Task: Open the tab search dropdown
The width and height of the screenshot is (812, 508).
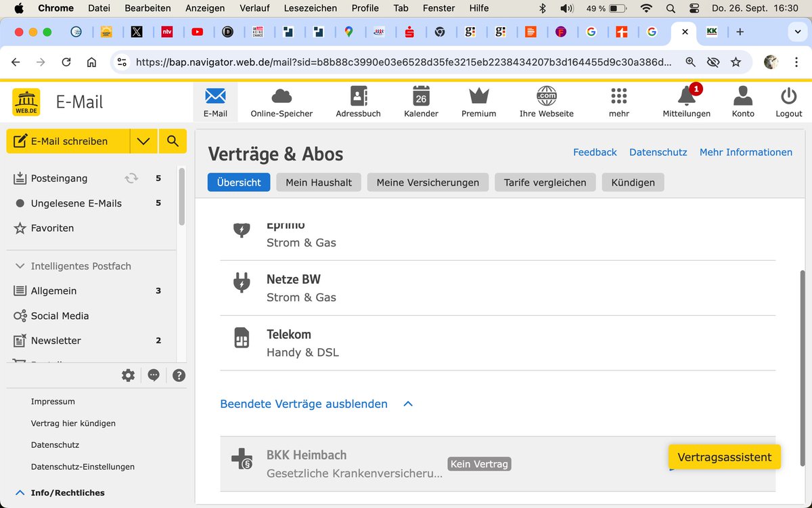Action: click(796, 32)
